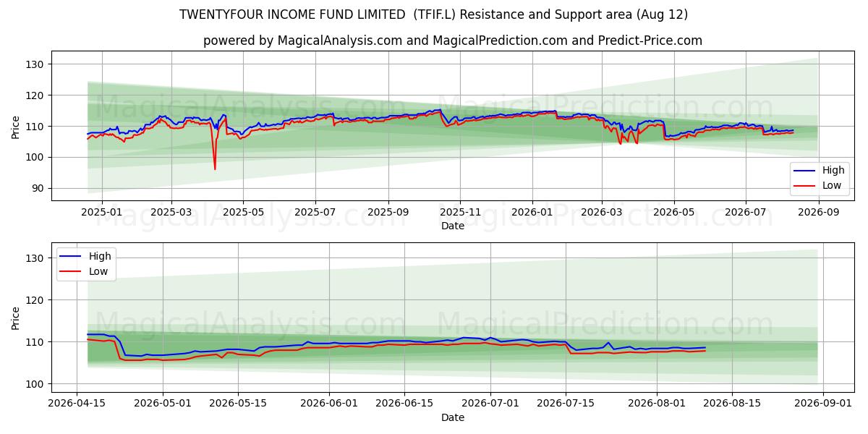
Task: Click the top chart x-axis label 2025-07
Action: 315,213
